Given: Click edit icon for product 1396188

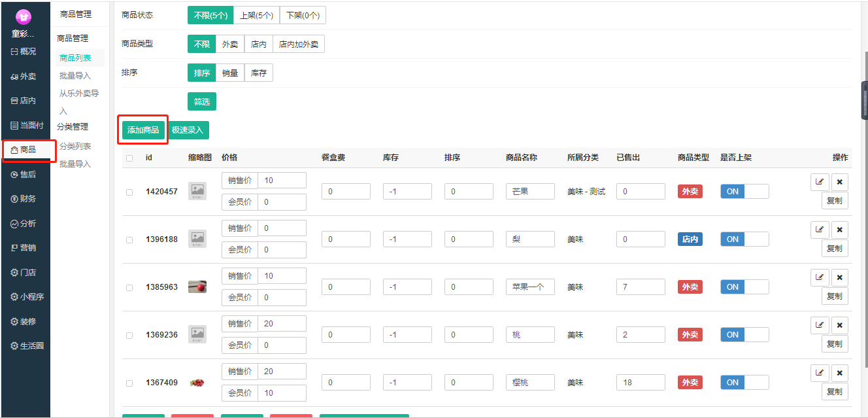Looking at the screenshot, I should [820, 230].
